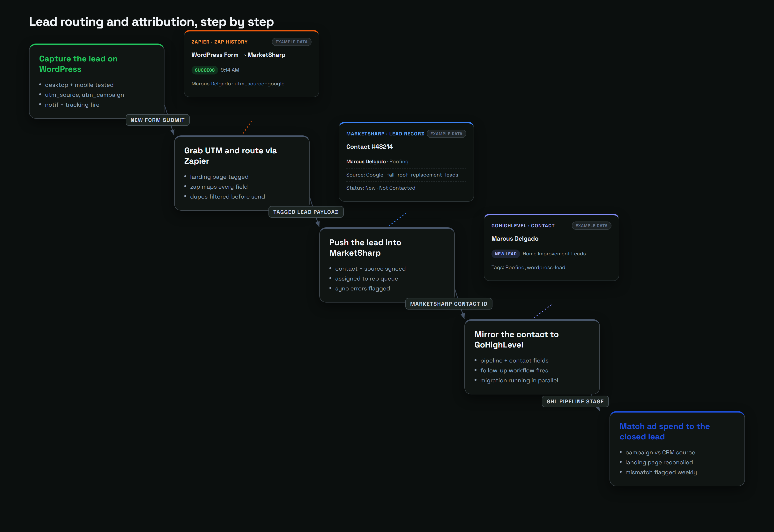Click the 'notif + tracking fire' bullet
Viewport: 774px width, 532px height.
(72, 105)
